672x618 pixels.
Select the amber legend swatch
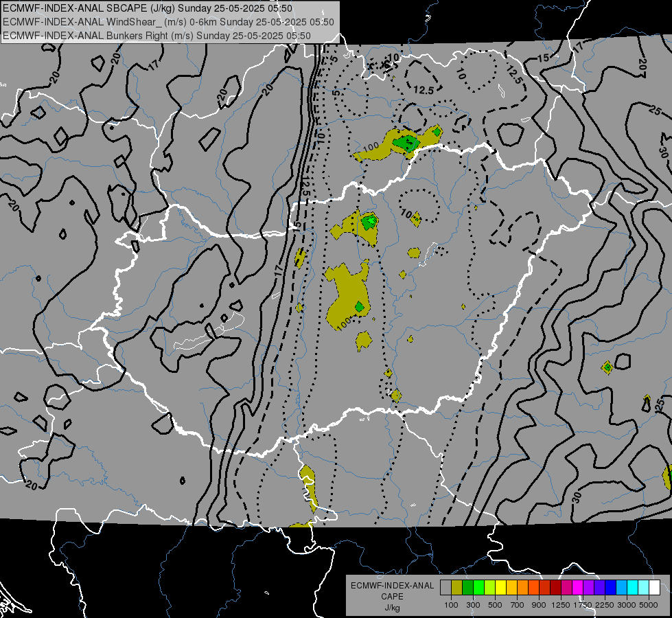[x=511, y=587]
